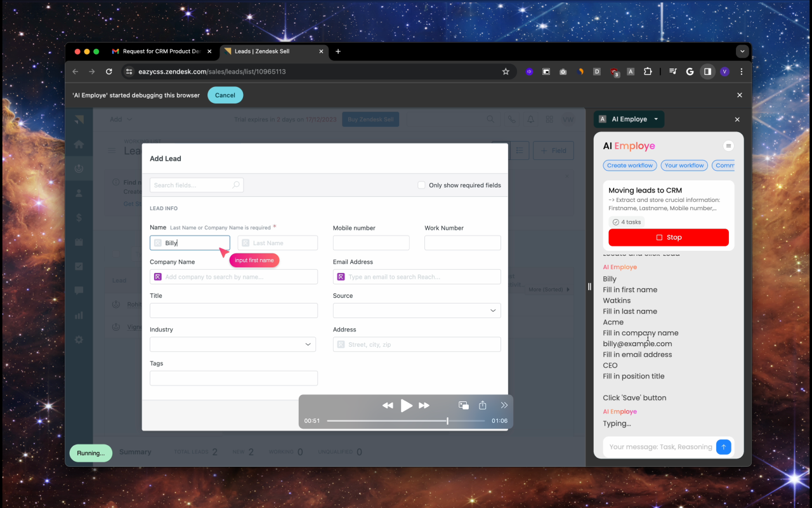Open the Zendesk Sell home icon in sidebar
812x508 pixels.
click(x=79, y=144)
